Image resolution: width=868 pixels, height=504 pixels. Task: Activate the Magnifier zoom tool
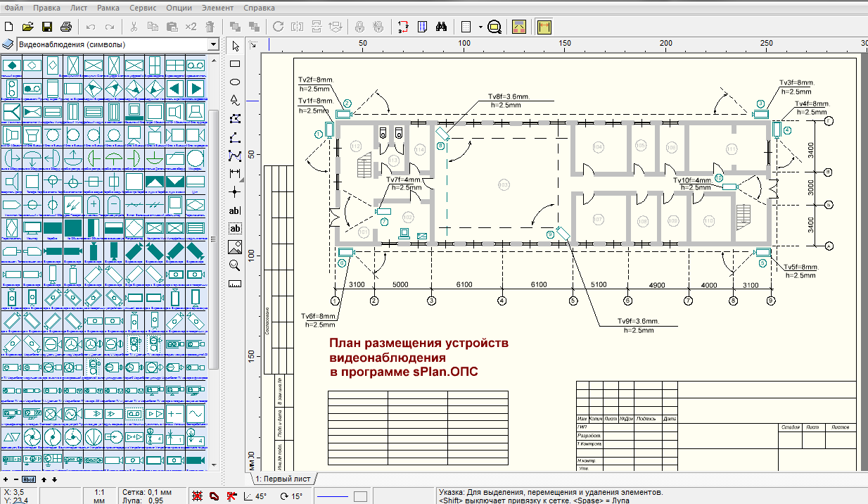pyautogui.click(x=235, y=265)
